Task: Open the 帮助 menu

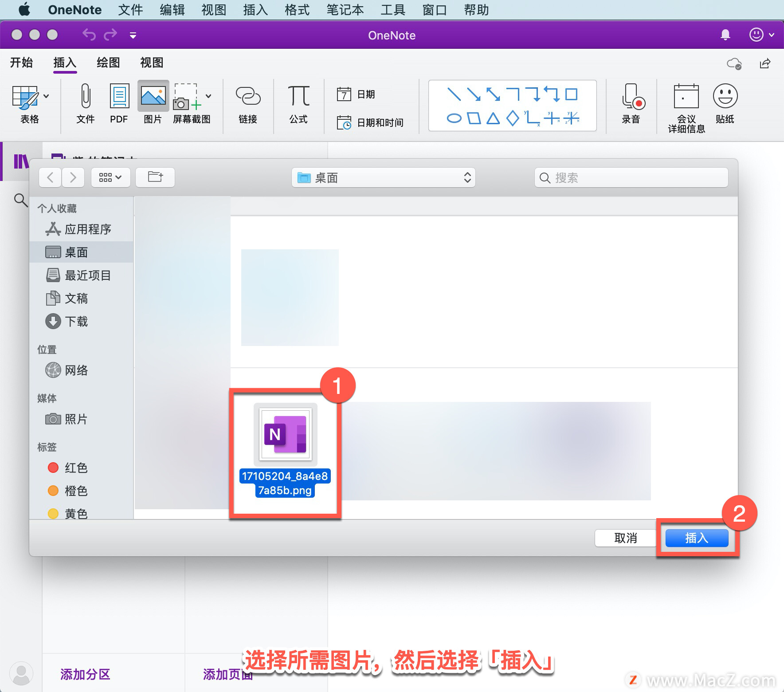Action: click(x=476, y=10)
